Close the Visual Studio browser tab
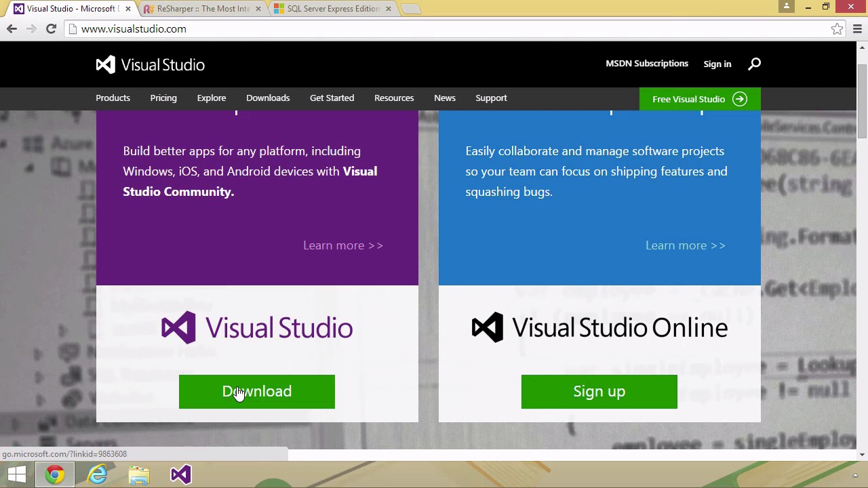Viewport: 868px width, 488px height. [x=127, y=9]
